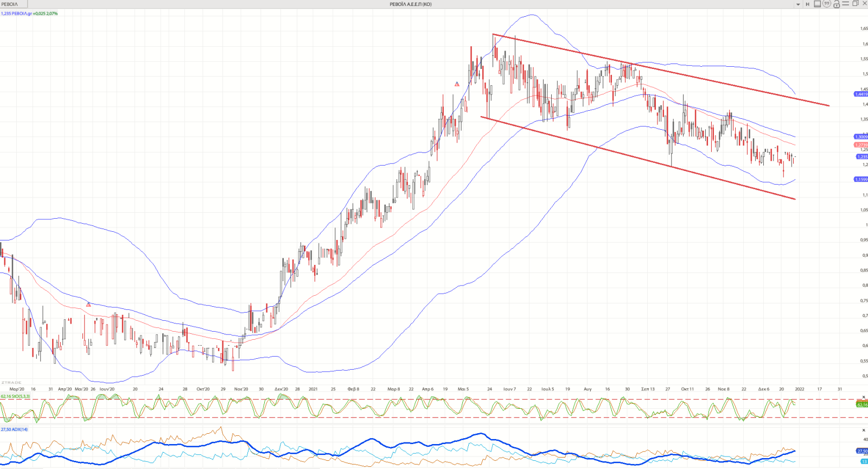
Task: Click the bottom panel layout icon
Action: (x=818, y=4)
